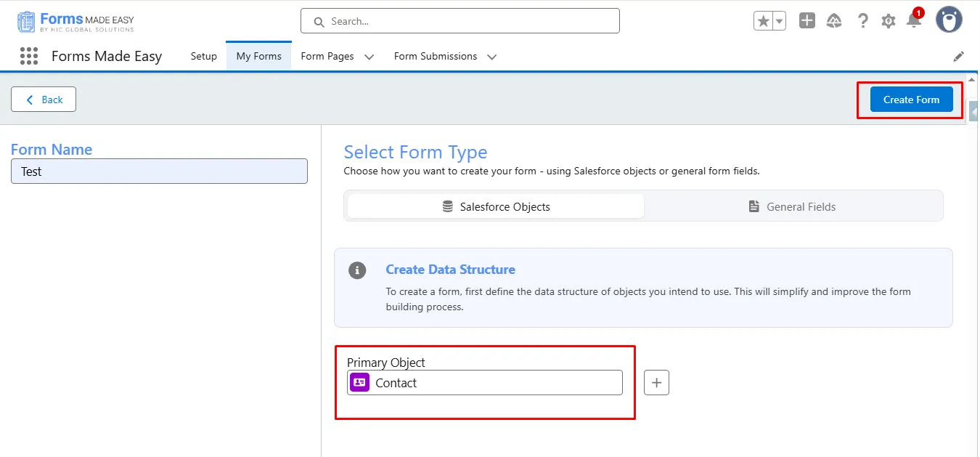Switch to General Fields form type
Image resolution: width=980 pixels, height=457 pixels.
[x=793, y=206]
